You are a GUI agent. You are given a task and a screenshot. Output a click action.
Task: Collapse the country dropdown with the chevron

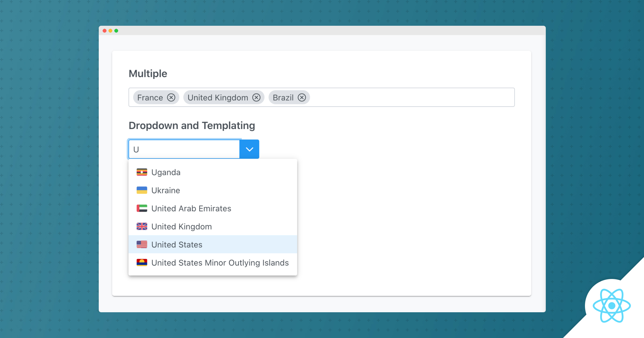coord(250,149)
